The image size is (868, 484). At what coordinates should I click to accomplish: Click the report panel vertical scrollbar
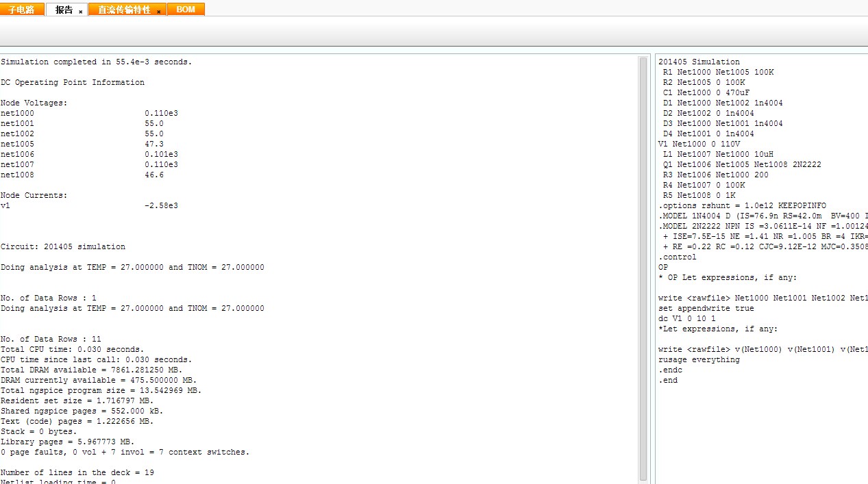tap(643, 268)
